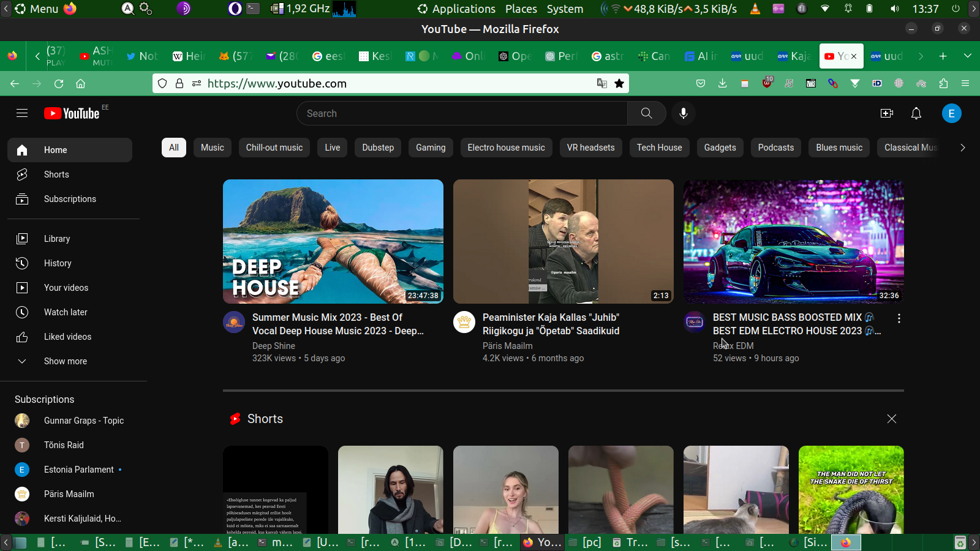This screenshot has width=980, height=551.
Task: Open the Applications menu in top panel
Action: click(x=456, y=9)
